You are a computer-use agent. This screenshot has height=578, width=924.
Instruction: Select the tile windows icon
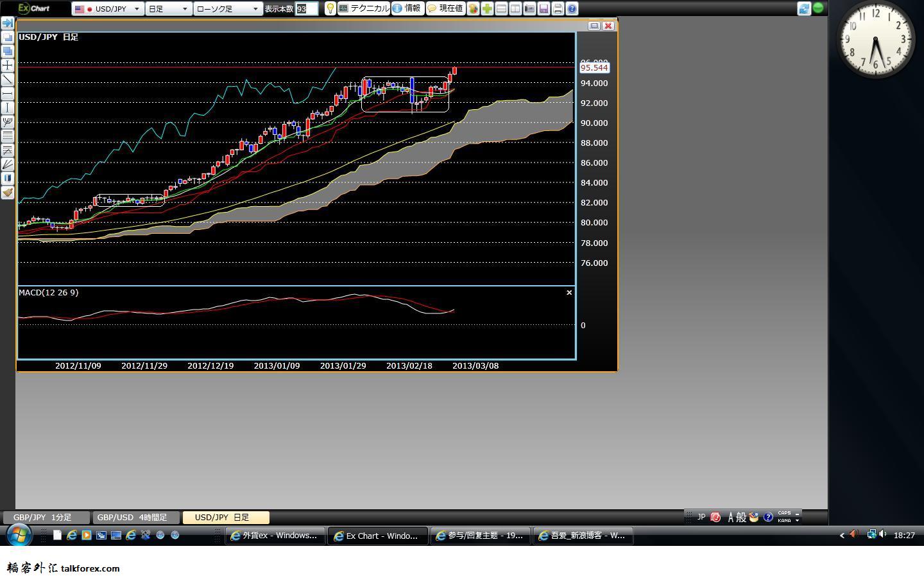8,51
